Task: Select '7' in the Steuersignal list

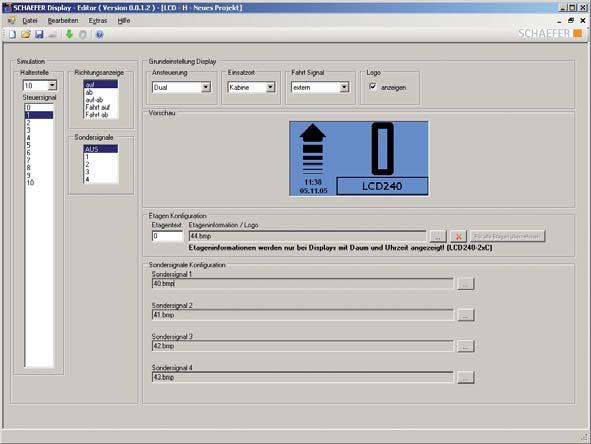Action: point(39,160)
